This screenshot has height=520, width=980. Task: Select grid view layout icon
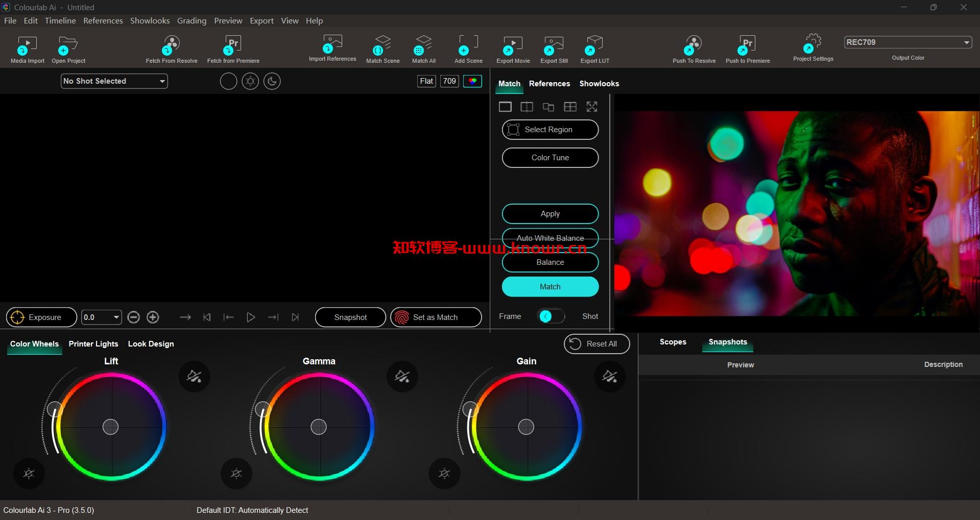[x=570, y=107]
